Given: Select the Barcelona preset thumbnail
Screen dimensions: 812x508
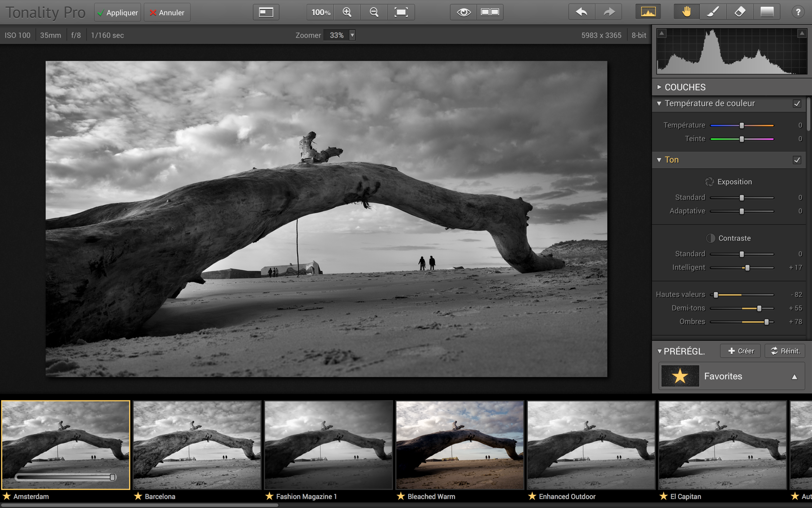Looking at the screenshot, I should [x=197, y=445].
